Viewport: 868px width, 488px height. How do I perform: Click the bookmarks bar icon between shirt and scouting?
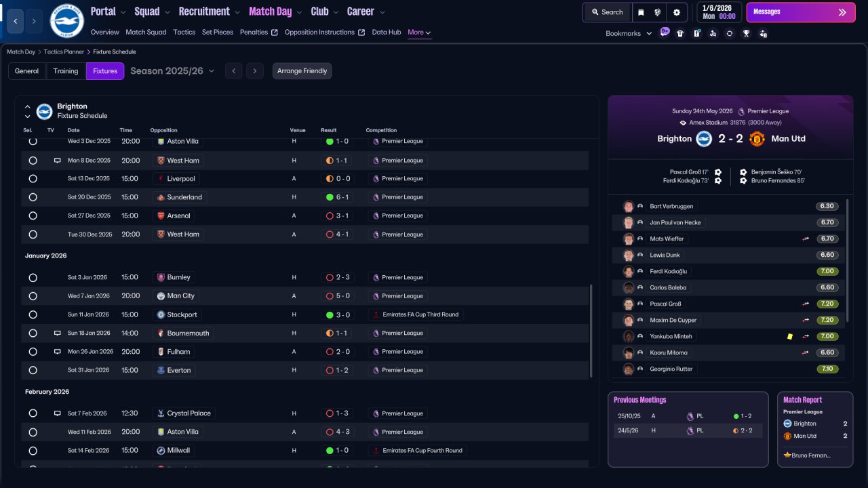696,33
